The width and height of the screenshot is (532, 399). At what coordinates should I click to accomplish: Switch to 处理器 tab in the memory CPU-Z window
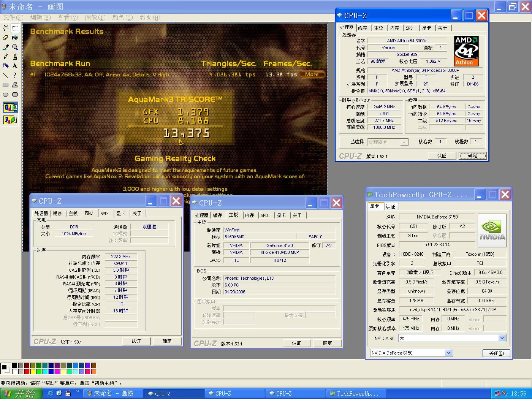click(41, 214)
